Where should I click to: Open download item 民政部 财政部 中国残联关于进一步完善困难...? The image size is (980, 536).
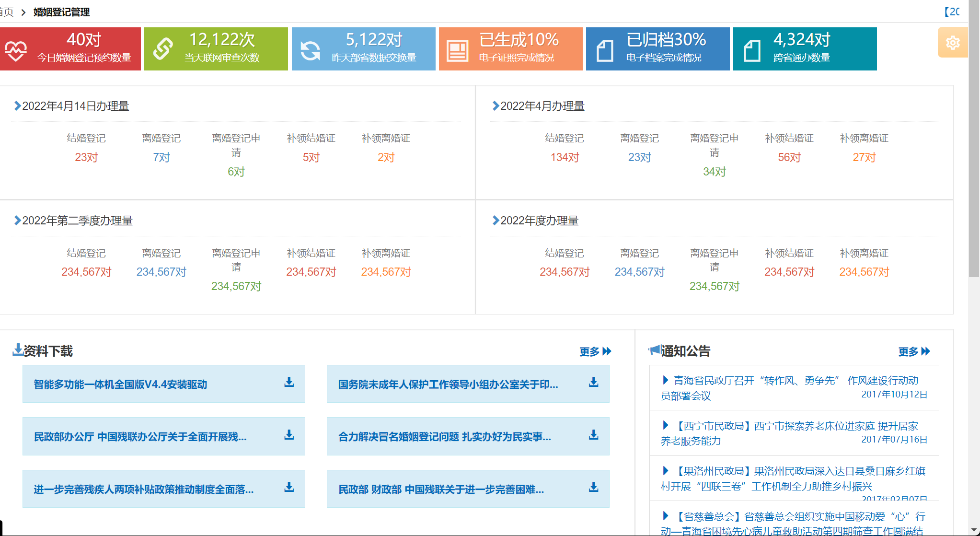[468, 489]
